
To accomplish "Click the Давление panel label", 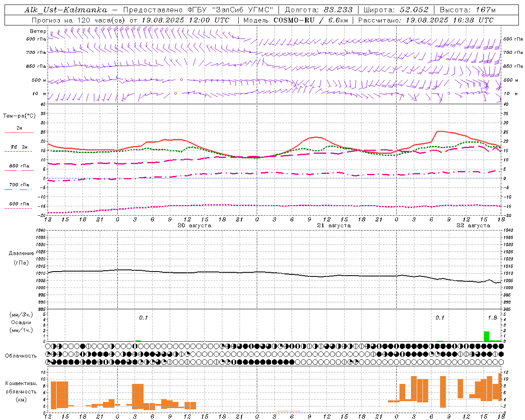I will (21, 253).
